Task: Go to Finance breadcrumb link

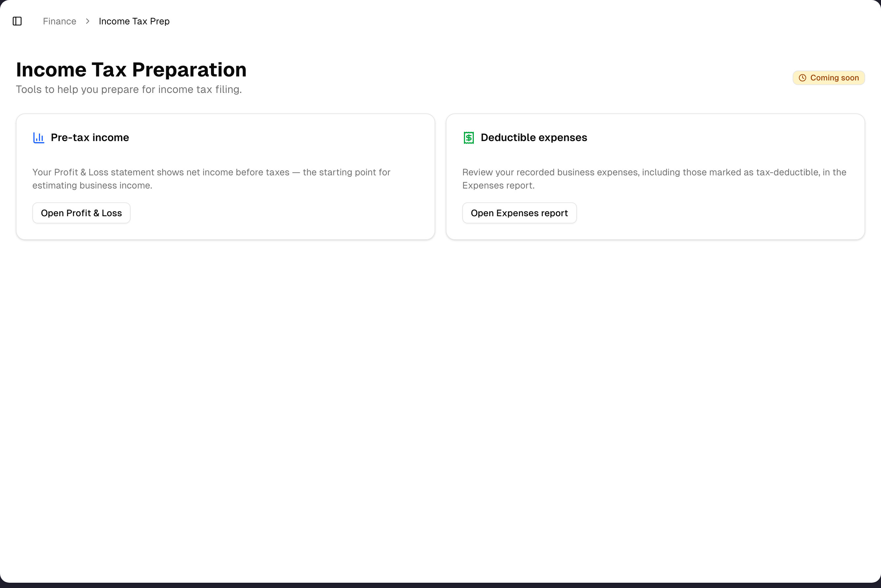Action: point(60,21)
